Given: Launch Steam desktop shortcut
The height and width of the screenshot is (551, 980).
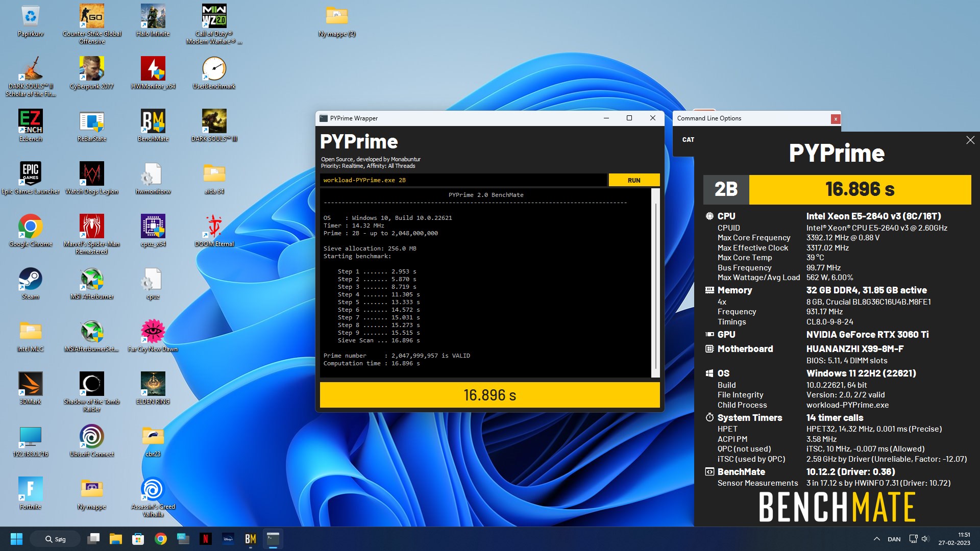Looking at the screenshot, I should (31, 283).
